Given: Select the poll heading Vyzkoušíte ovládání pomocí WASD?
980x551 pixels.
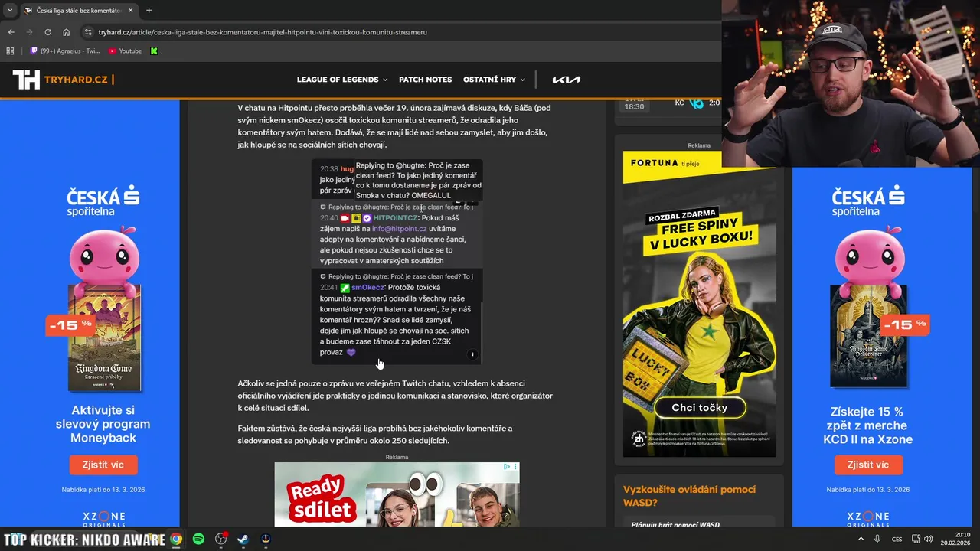Looking at the screenshot, I should 689,496.
